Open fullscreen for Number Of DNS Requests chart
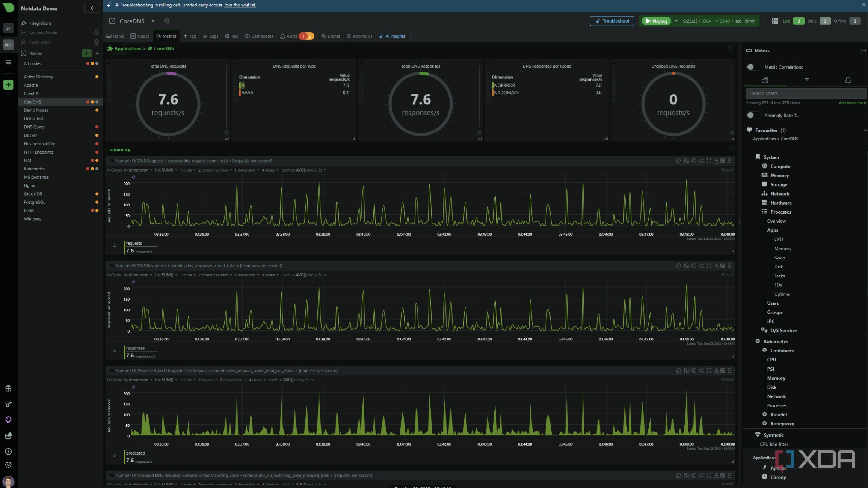868x488 pixels. [709, 161]
